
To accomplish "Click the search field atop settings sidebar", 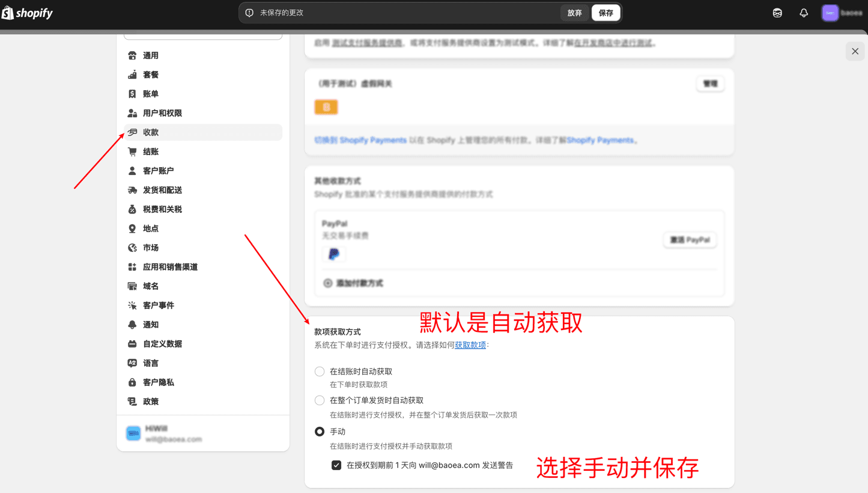I will (x=203, y=37).
